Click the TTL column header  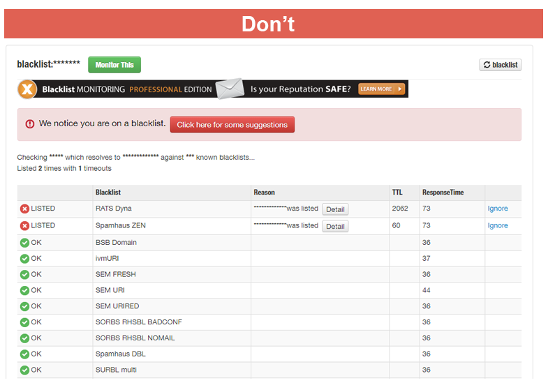[x=397, y=193]
